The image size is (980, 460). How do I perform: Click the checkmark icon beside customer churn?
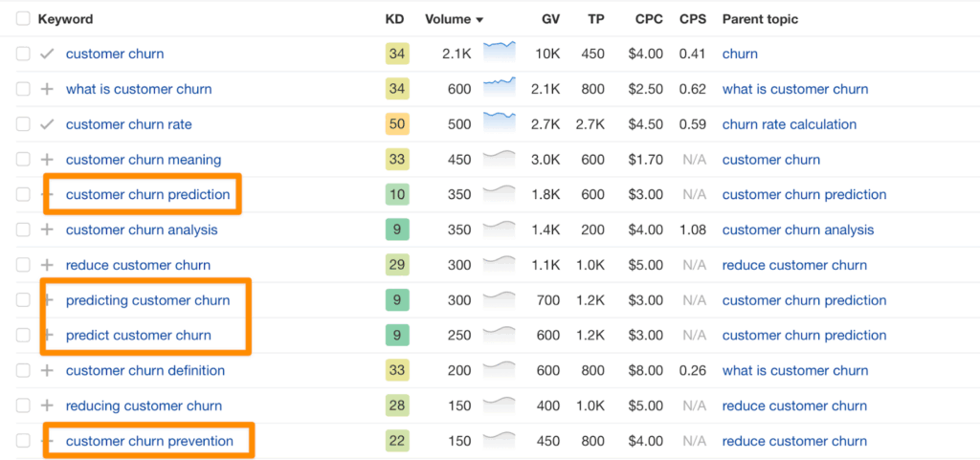coord(47,55)
